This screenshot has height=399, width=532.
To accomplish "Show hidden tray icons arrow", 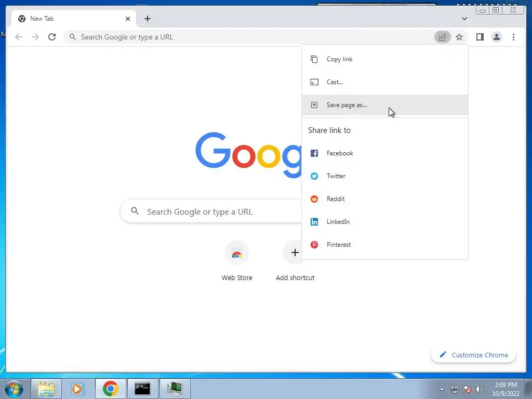I will pyautogui.click(x=442, y=389).
